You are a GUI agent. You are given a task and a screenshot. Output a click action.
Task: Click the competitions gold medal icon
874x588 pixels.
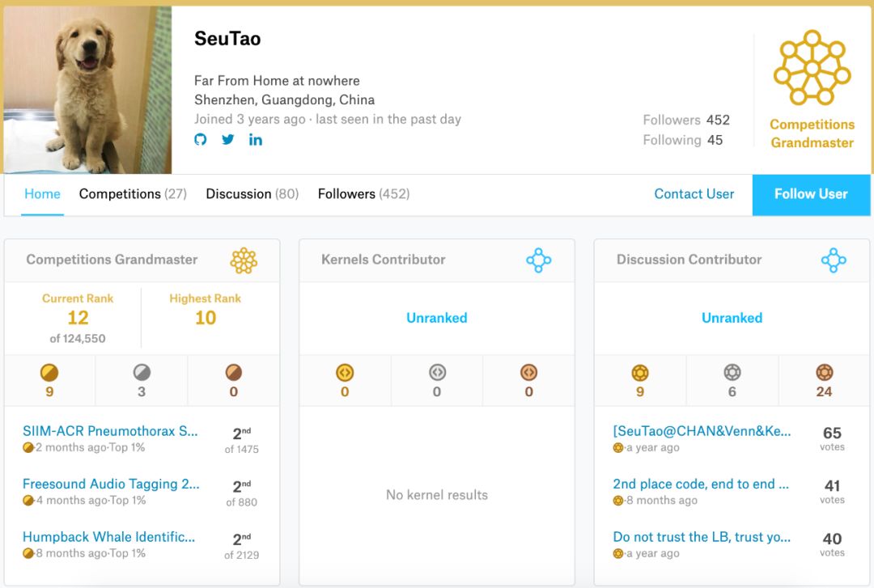point(49,373)
